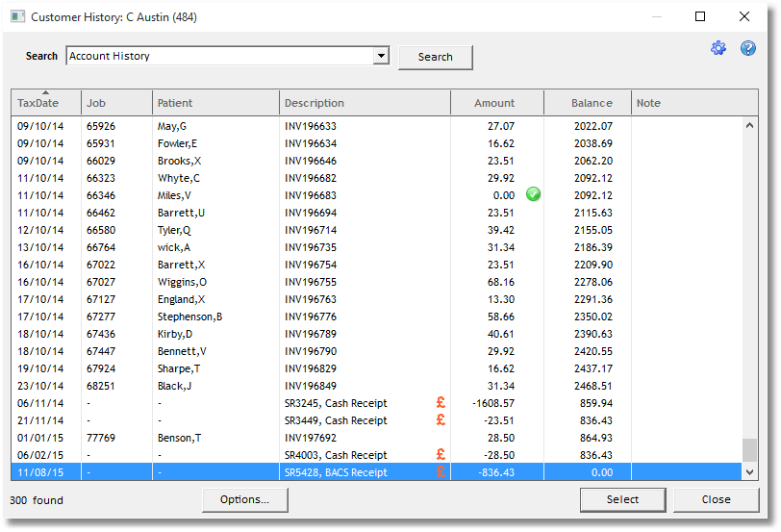781x532 pixels.
Task: Click the pound icon on SR3245 row
Action: tap(441, 402)
